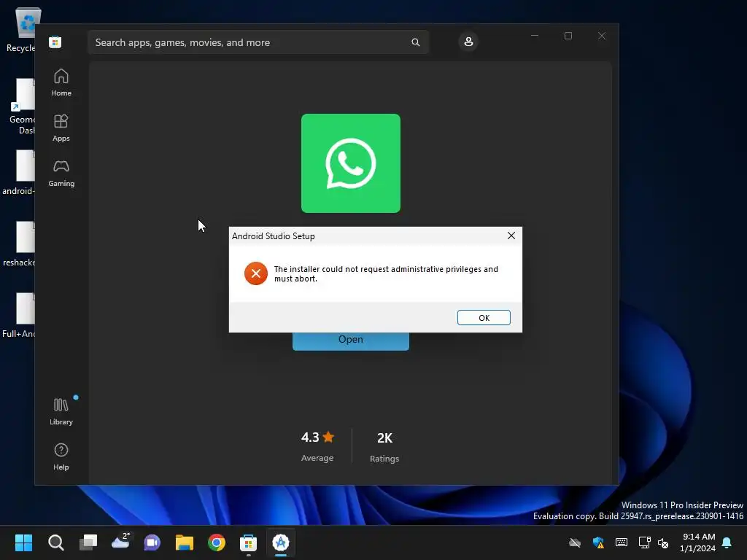Launch the Teams chat taskbar icon

click(152, 542)
